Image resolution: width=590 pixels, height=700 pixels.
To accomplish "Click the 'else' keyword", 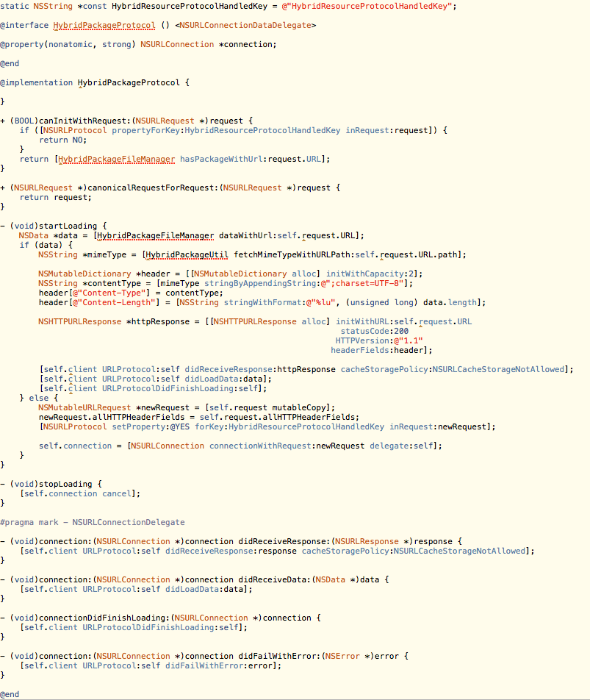I will (39, 399).
